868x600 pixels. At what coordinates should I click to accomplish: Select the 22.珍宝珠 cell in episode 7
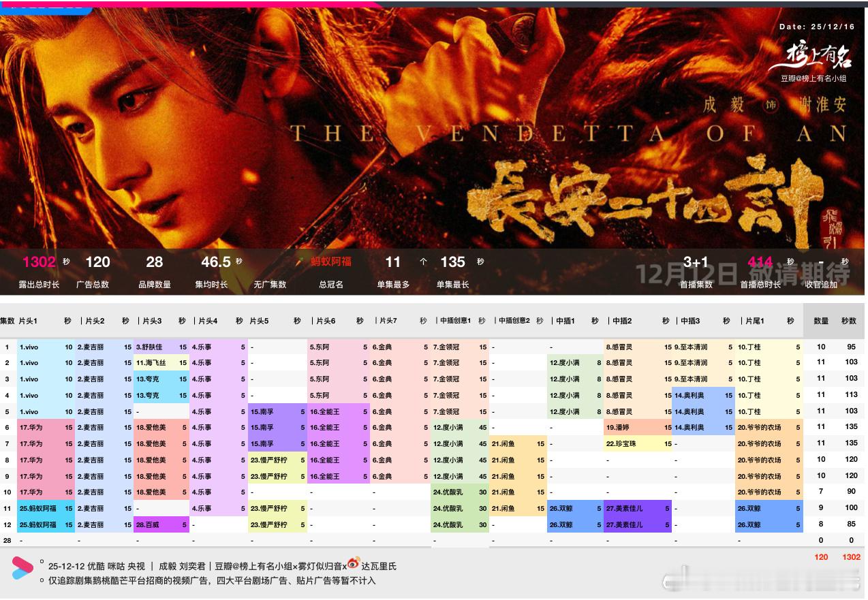[x=638, y=444]
